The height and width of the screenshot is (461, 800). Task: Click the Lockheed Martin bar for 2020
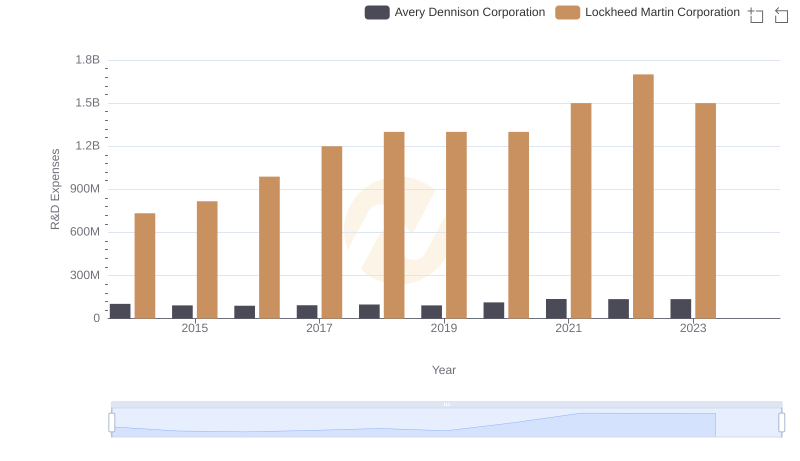click(x=518, y=225)
